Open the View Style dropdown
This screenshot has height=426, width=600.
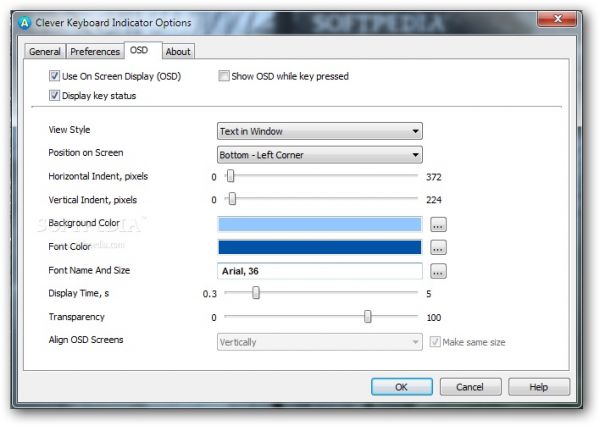click(320, 131)
